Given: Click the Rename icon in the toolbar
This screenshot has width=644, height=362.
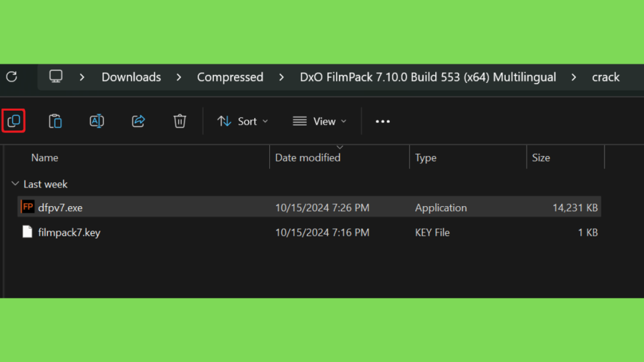Looking at the screenshot, I should tap(96, 121).
